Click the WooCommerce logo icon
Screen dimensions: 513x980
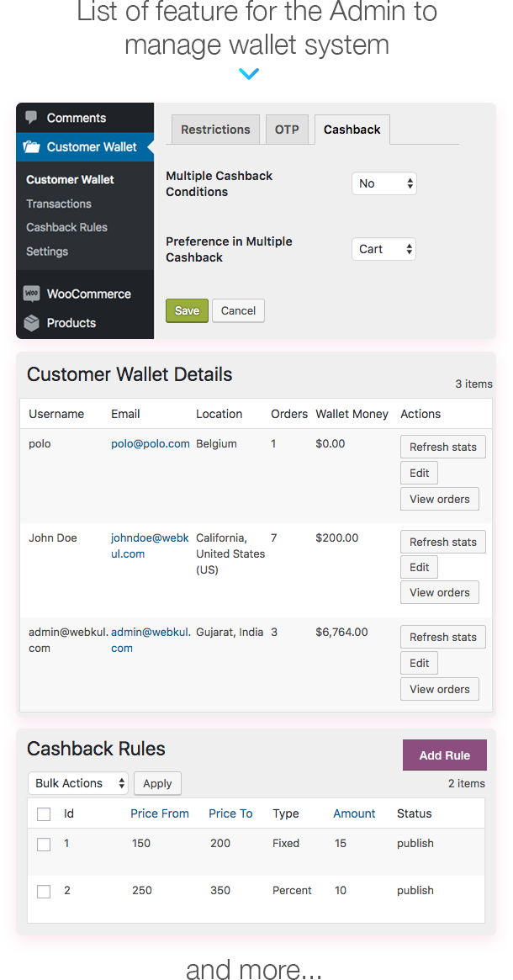coord(31,294)
